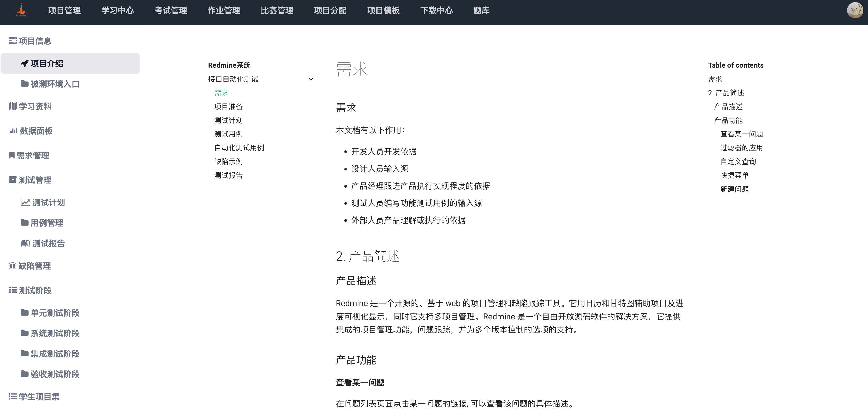
Task: Switch to the 考试管理 menu item
Action: pos(171,10)
